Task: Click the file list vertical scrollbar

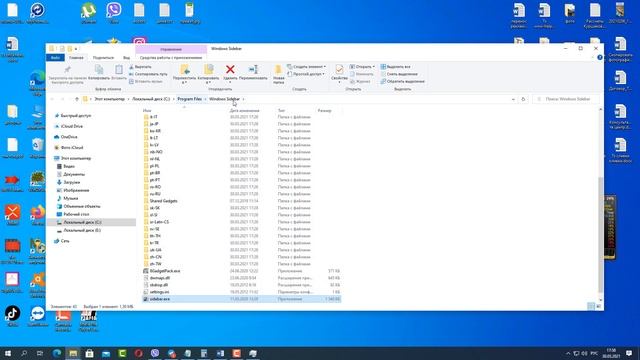Action: coord(600,235)
